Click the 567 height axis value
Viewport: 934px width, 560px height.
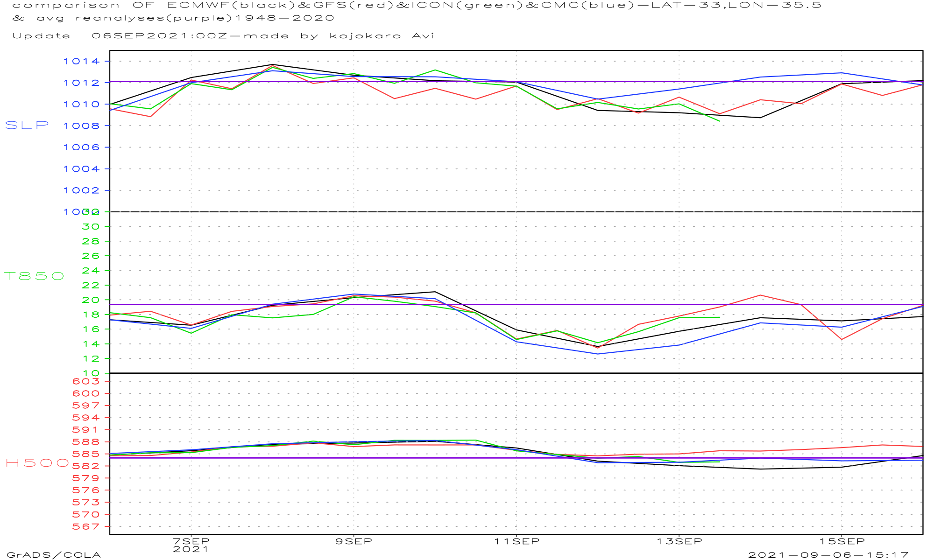(86, 526)
